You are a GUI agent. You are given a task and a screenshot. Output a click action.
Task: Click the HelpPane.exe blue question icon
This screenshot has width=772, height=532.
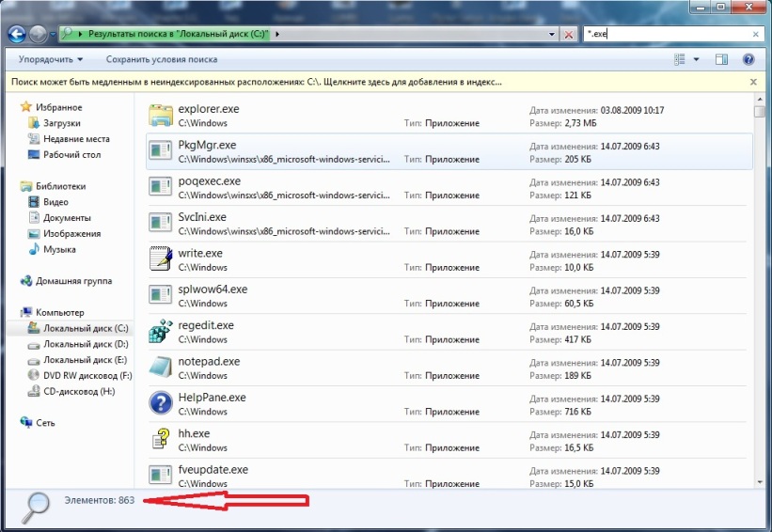pyautogui.click(x=161, y=403)
